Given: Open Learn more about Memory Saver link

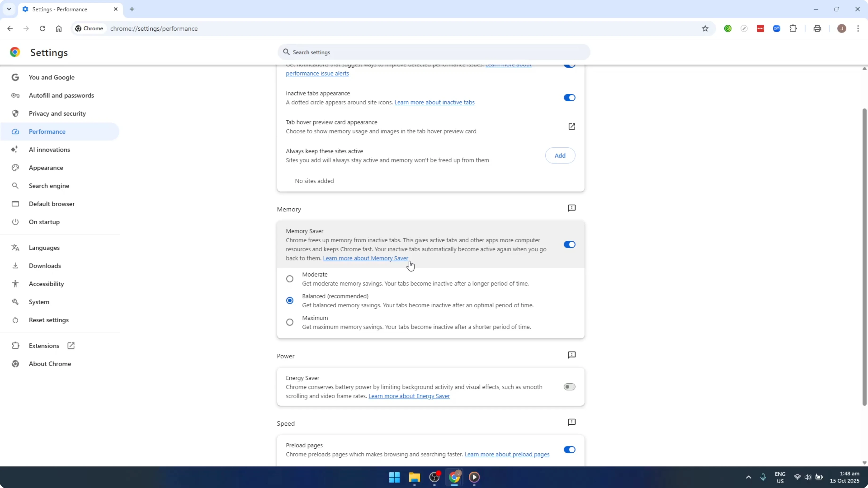Looking at the screenshot, I should [366, 258].
